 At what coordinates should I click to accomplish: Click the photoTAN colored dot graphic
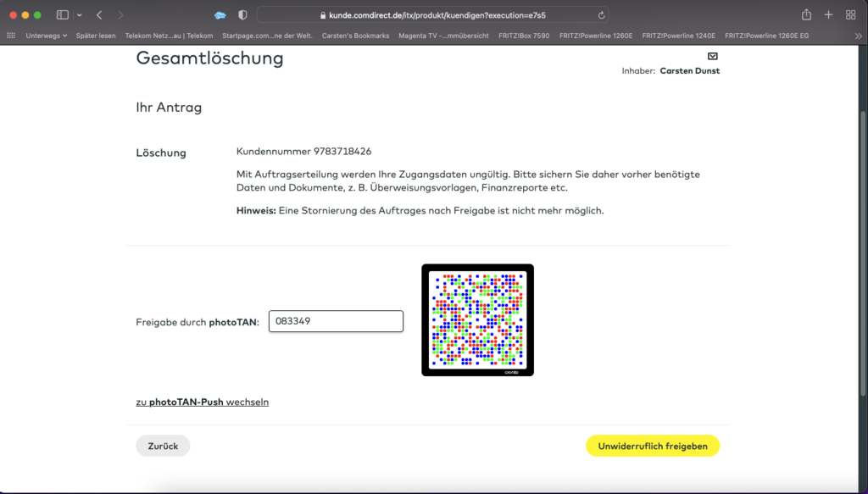point(478,320)
